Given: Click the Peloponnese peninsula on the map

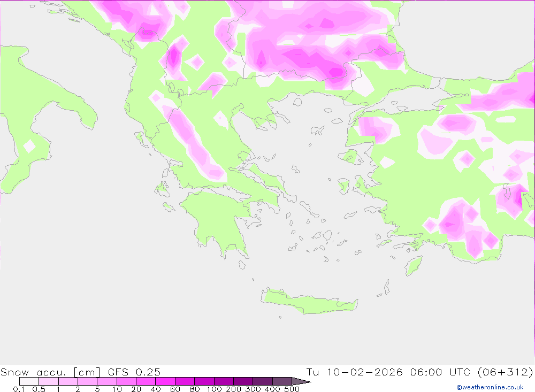Looking at the screenshot, I should (218, 222).
